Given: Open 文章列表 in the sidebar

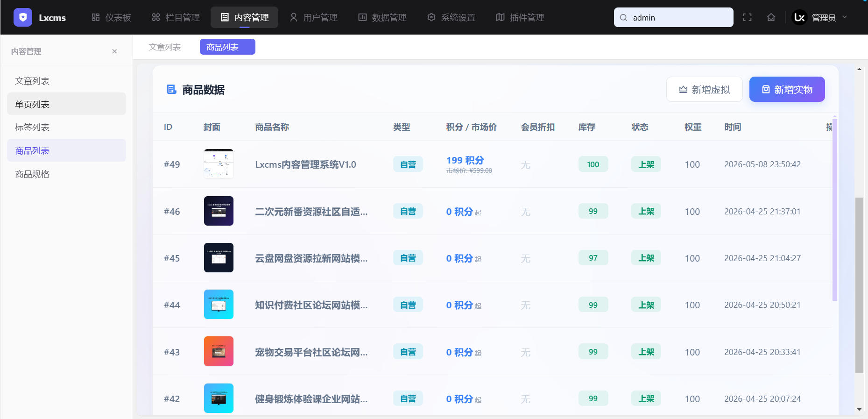Looking at the screenshot, I should click(x=66, y=81).
